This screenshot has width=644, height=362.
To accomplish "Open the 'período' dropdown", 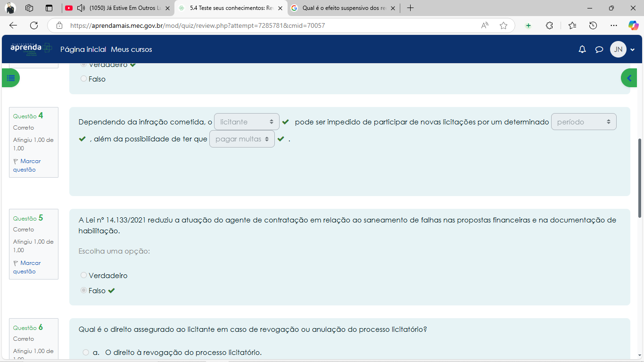I will [x=584, y=122].
